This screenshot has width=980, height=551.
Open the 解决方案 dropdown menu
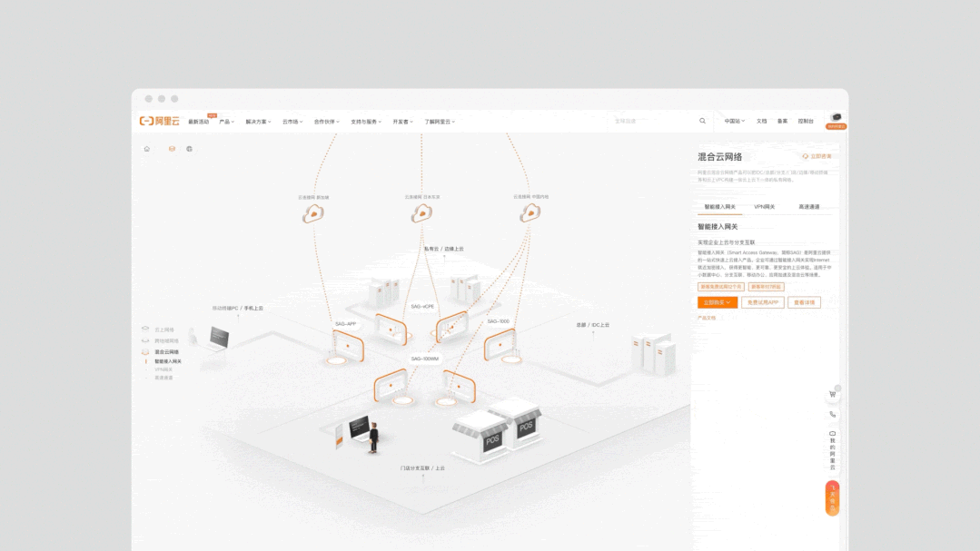coord(258,122)
